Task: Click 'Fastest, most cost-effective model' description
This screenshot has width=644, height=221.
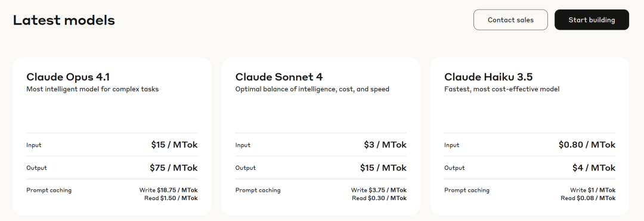Action: coord(502,89)
